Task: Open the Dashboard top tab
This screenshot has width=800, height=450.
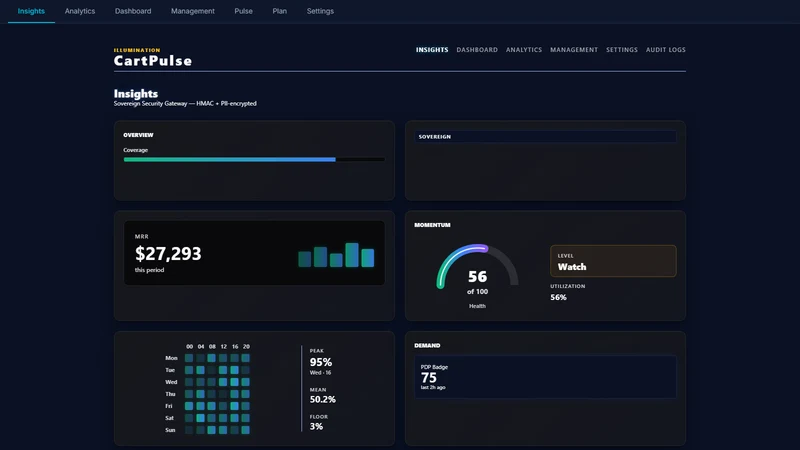Action: click(133, 11)
